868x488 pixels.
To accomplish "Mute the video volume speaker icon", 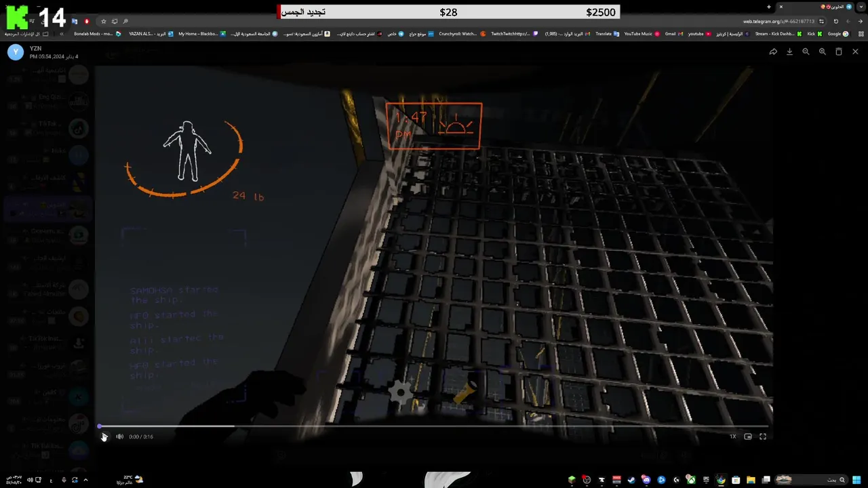I will point(119,436).
